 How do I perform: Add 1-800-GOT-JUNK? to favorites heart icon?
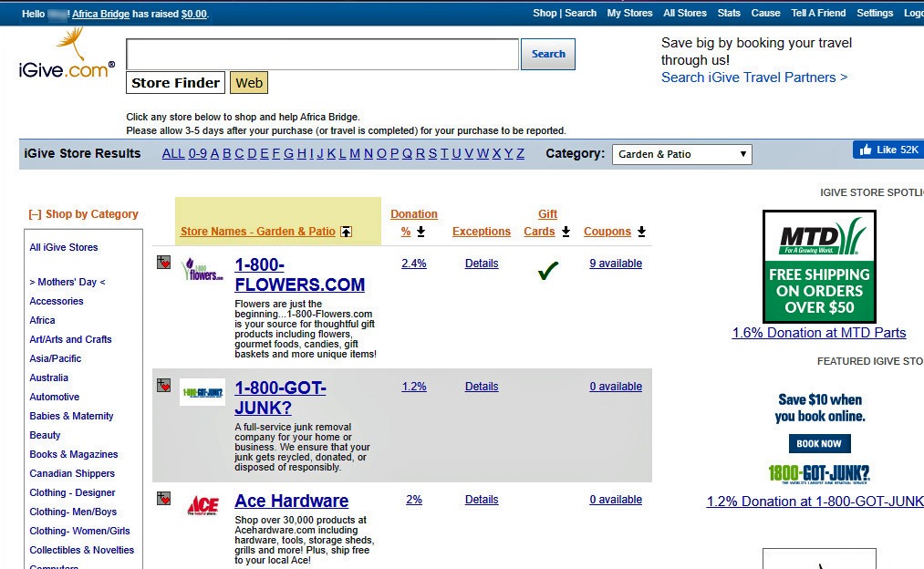click(163, 385)
